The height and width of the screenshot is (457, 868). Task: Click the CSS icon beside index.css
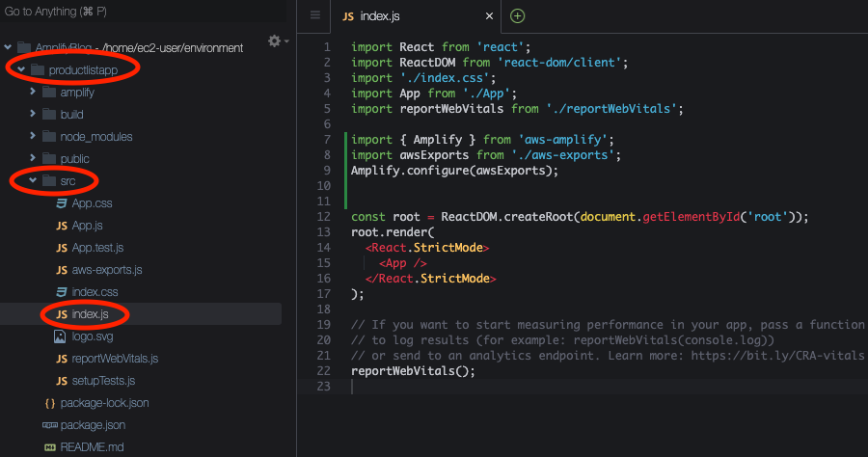(x=62, y=291)
